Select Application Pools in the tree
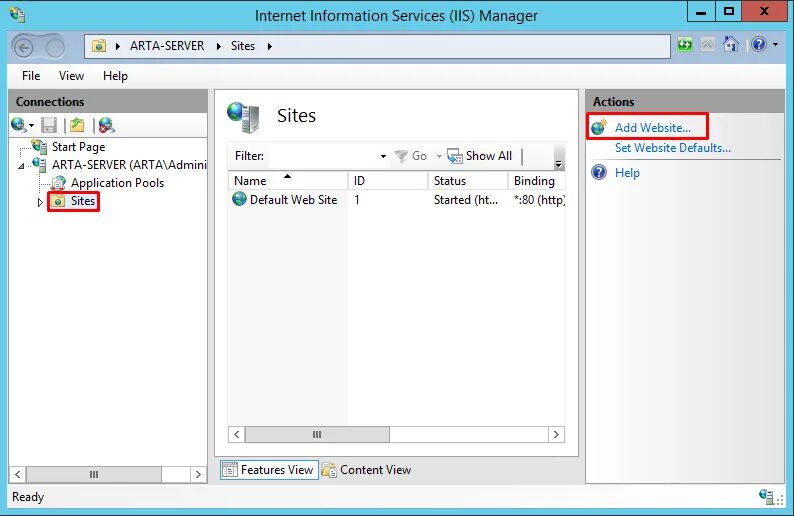 (x=117, y=183)
